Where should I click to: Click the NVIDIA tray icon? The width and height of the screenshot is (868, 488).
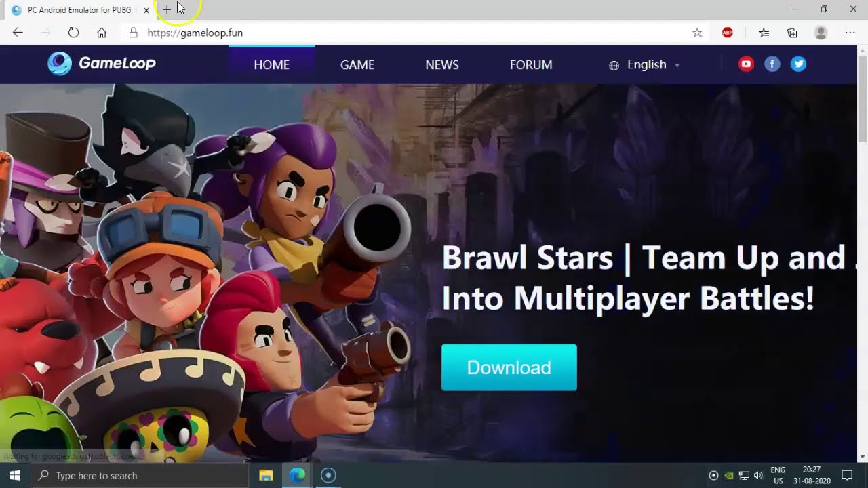(x=729, y=475)
